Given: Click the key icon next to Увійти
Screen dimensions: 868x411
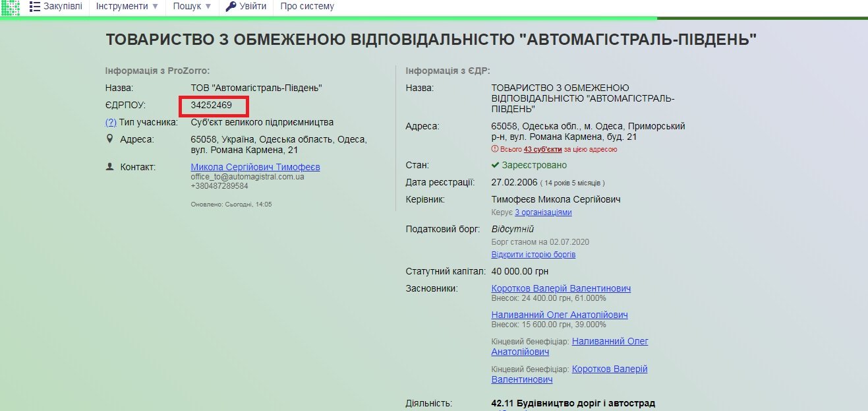Looking at the screenshot, I should pos(230,7).
